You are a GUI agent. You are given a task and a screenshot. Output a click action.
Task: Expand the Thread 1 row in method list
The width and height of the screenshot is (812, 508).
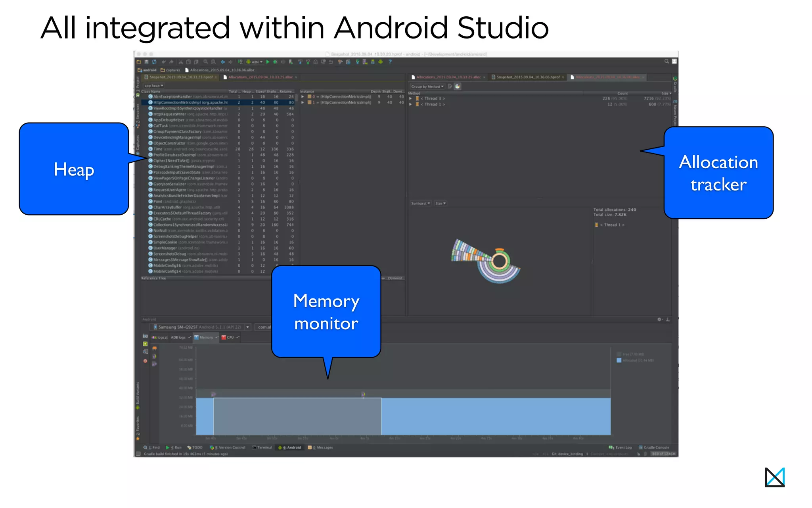click(x=411, y=104)
